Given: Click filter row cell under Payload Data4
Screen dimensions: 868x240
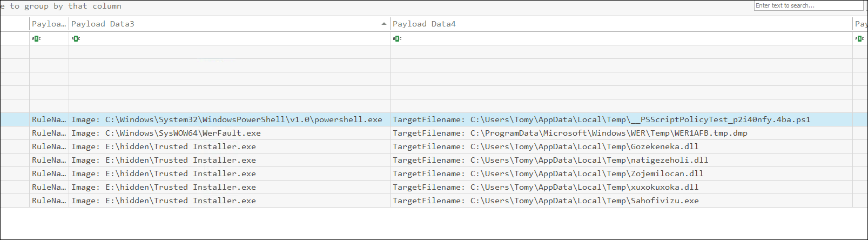Looking at the screenshot, I should 621,38.
